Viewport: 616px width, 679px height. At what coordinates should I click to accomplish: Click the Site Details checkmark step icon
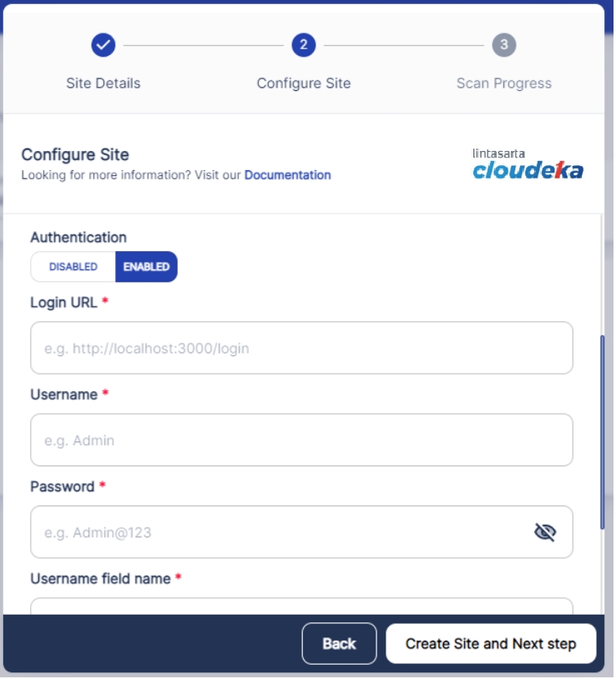pos(104,44)
